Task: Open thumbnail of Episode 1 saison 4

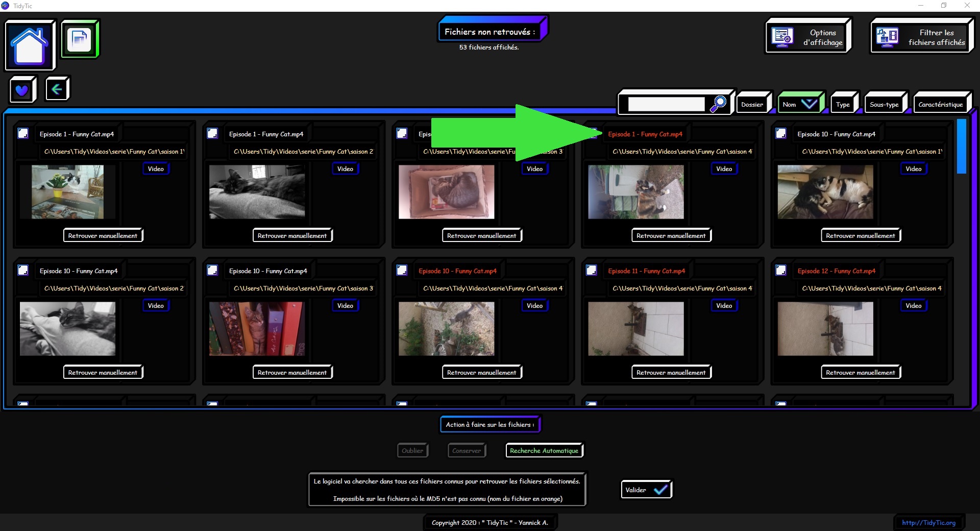Action: point(635,192)
